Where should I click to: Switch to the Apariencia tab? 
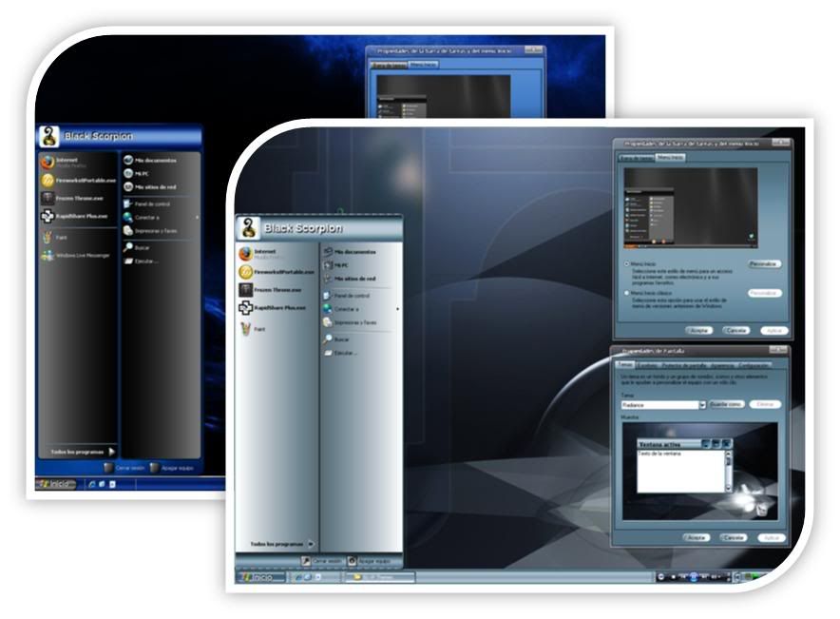tap(723, 365)
